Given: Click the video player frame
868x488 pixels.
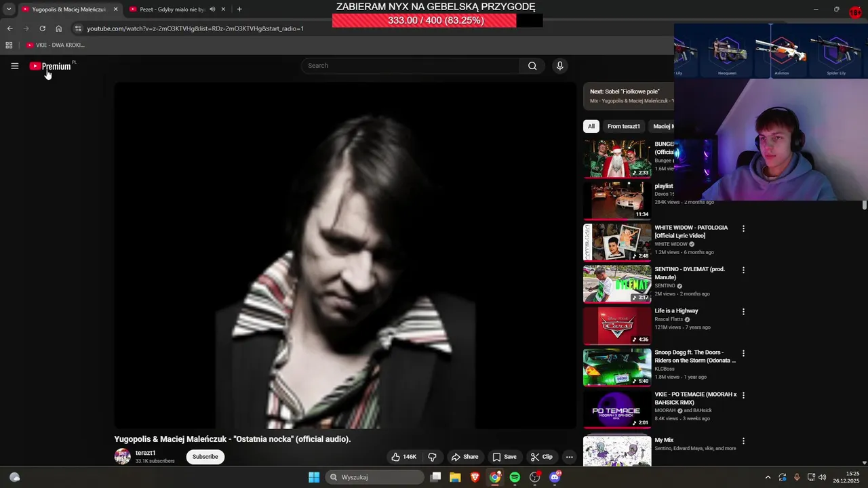Looking at the screenshot, I should click(x=345, y=256).
